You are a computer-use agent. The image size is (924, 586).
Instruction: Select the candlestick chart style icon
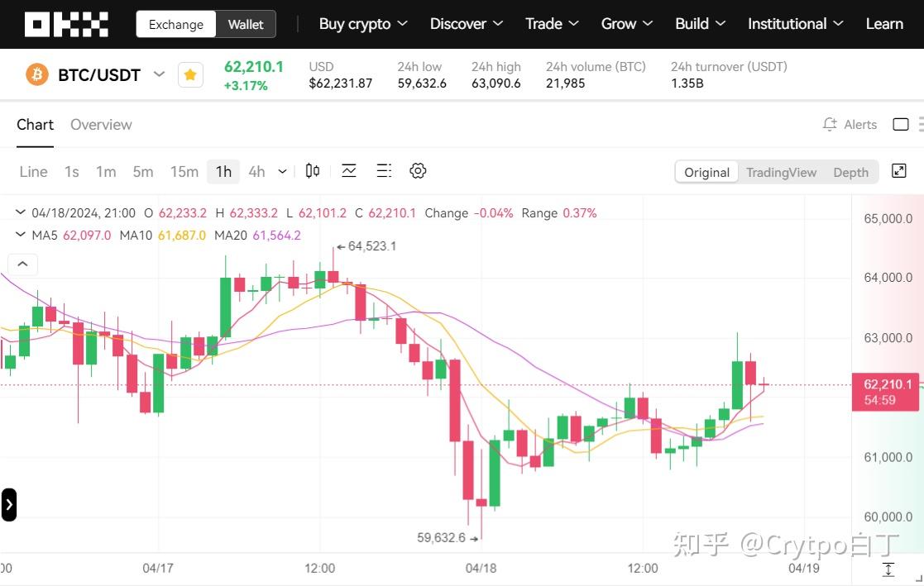pyautogui.click(x=312, y=171)
